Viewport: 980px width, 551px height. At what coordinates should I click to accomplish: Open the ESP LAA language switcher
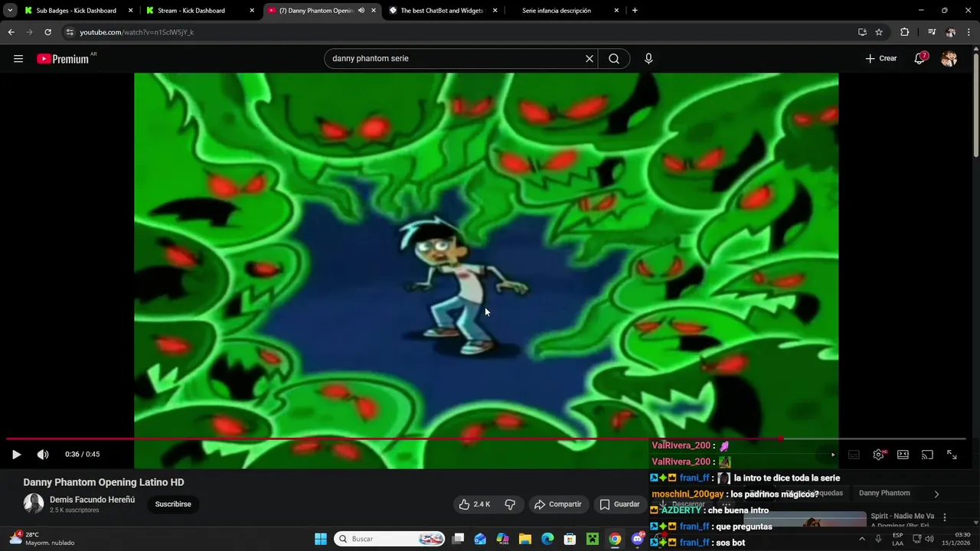click(x=897, y=539)
